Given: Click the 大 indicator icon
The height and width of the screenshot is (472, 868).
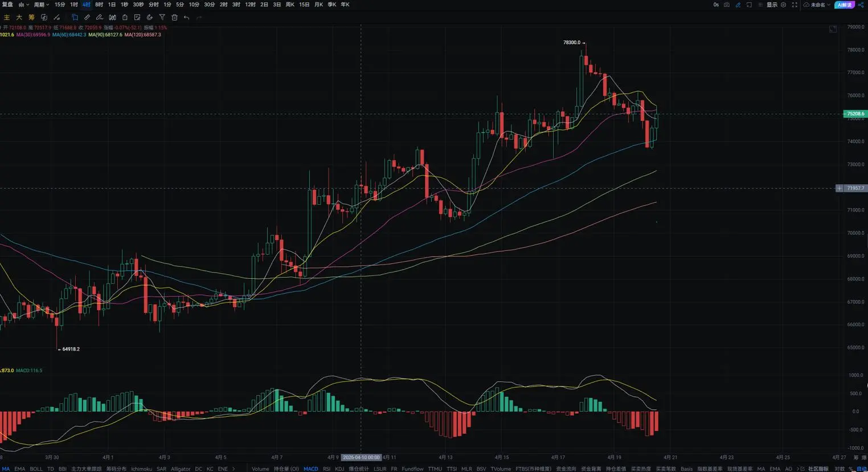Looking at the screenshot, I should point(19,18).
